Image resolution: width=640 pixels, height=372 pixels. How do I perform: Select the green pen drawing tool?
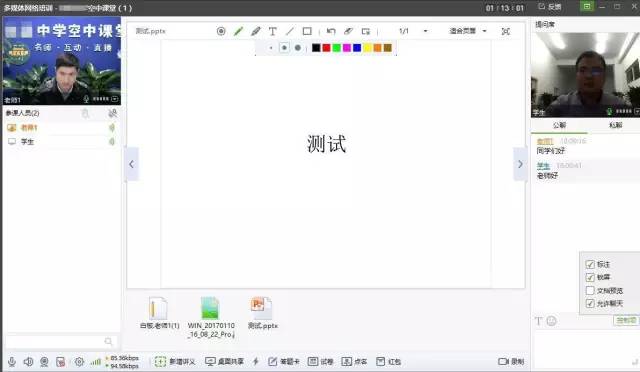coord(238,31)
